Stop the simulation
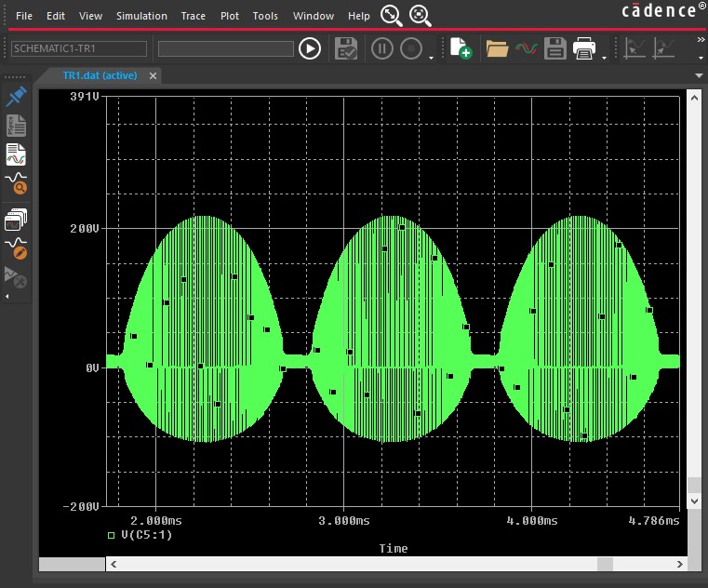Viewport: 708px width, 588px height. coord(411,48)
